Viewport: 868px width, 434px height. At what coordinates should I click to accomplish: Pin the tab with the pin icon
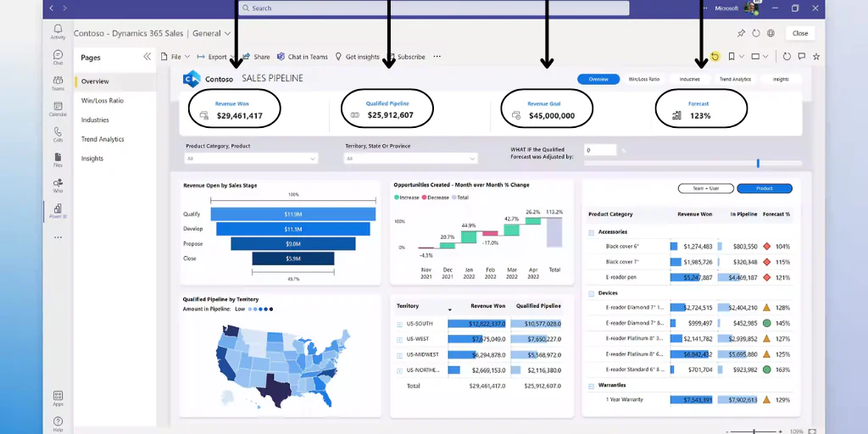pyautogui.click(x=741, y=33)
